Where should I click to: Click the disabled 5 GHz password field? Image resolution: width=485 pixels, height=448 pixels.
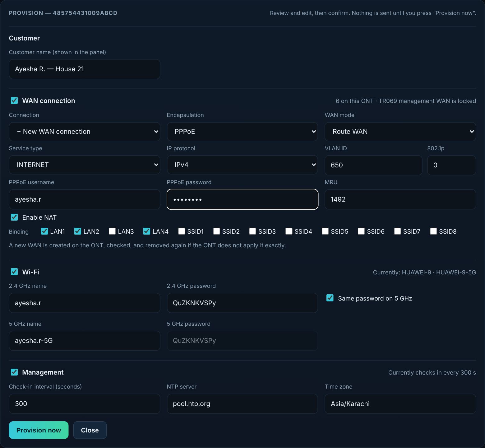click(242, 341)
